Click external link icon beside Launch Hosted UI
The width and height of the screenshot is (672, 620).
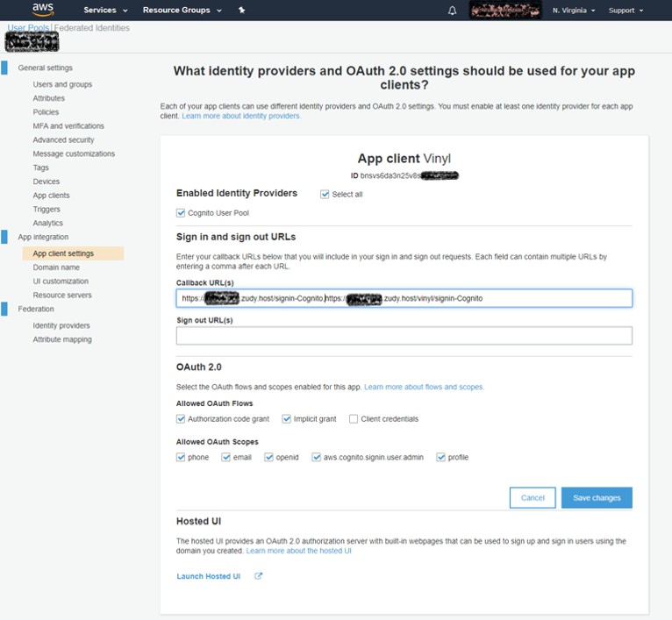click(258, 576)
